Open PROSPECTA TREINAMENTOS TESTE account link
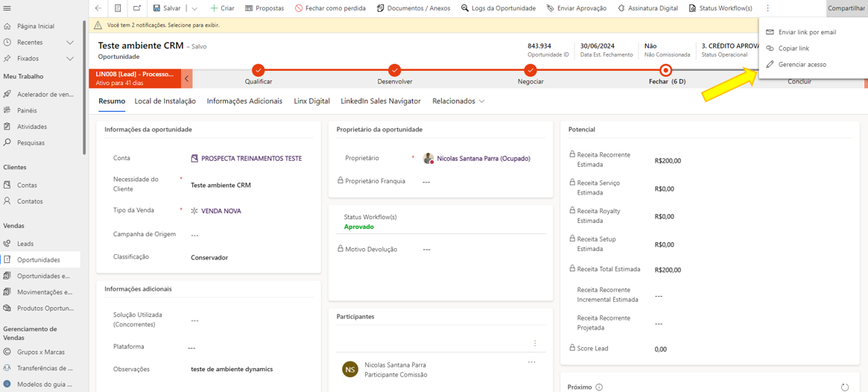Image resolution: width=868 pixels, height=392 pixels. coord(252,158)
